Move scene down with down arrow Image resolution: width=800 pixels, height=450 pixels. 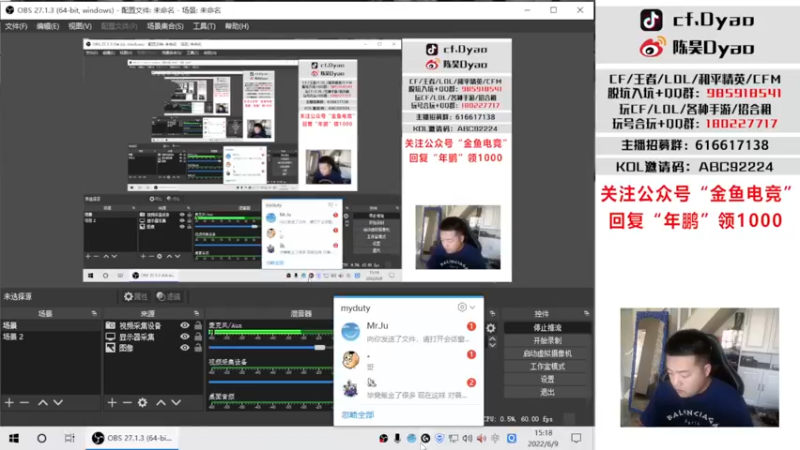pyautogui.click(x=58, y=403)
